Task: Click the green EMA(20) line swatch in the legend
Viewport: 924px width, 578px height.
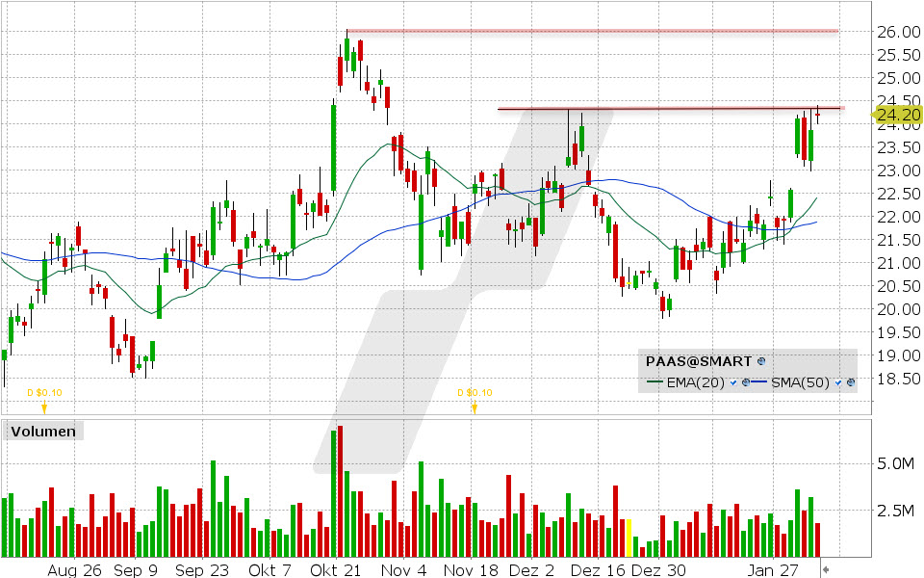Action: [x=655, y=382]
